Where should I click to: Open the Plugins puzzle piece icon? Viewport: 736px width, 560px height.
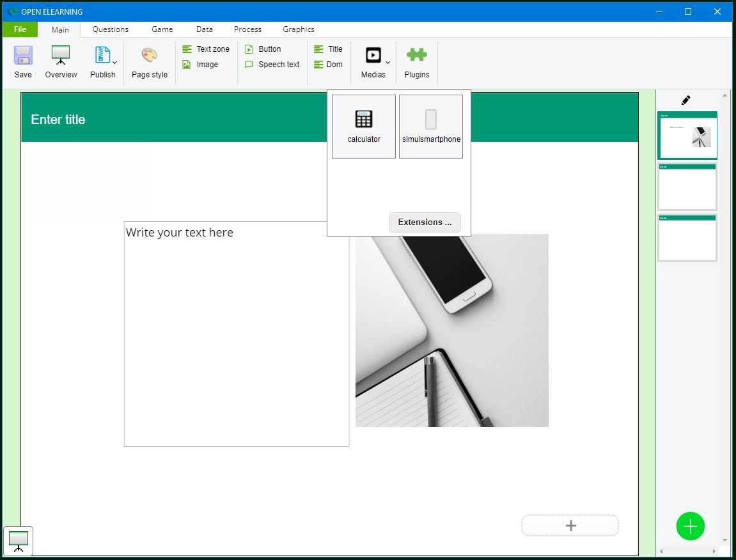416,56
